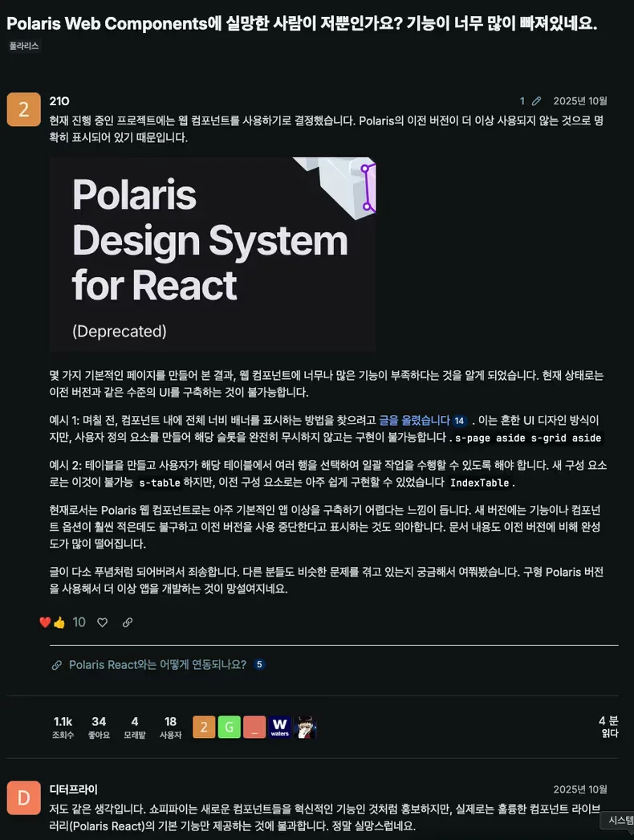
Task: Open post edit history pencil icon
Action: coord(536,100)
